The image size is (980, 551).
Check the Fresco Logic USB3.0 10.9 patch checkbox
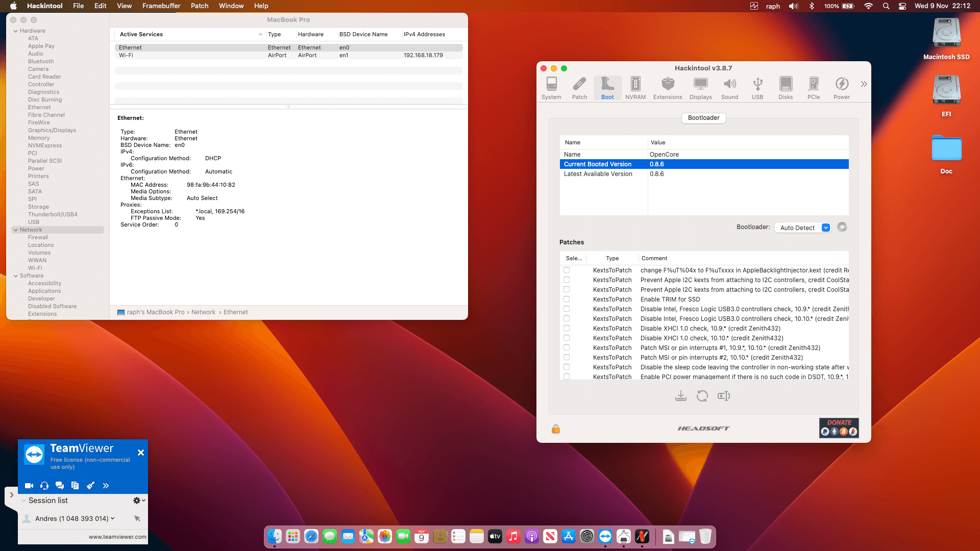(x=567, y=309)
